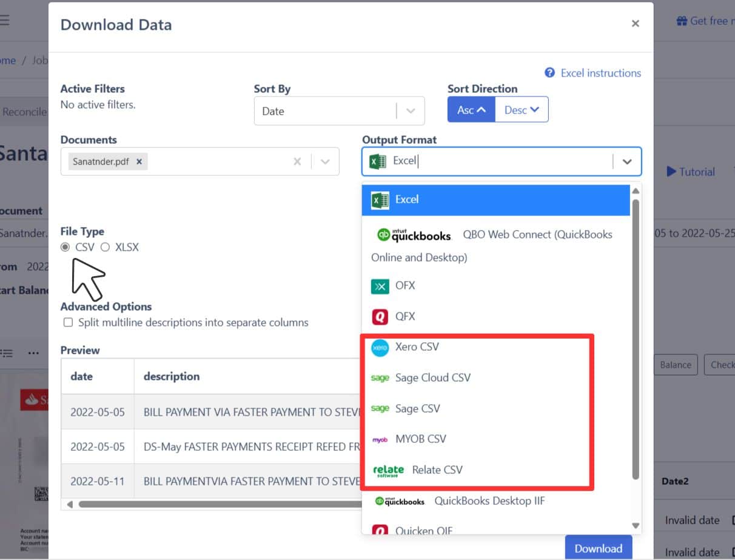Click the QuickBooks logo beside Desktop IIF
The image size is (735, 560).
400,501
